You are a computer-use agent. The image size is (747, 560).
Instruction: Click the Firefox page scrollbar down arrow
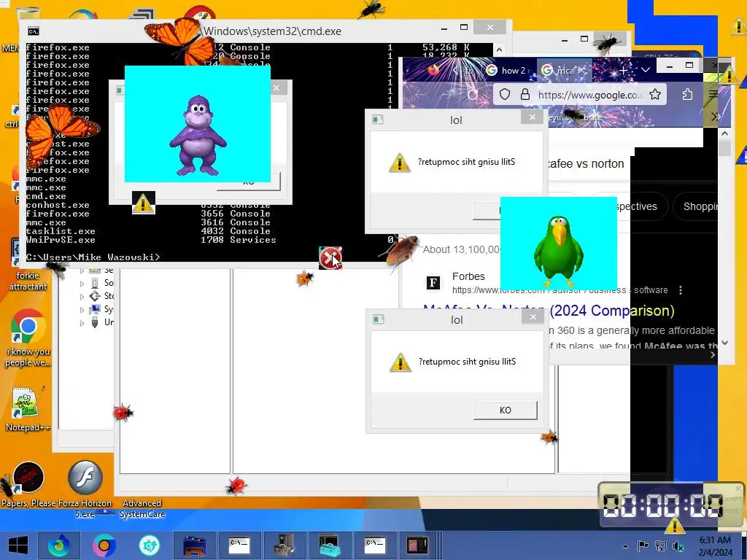click(x=724, y=343)
